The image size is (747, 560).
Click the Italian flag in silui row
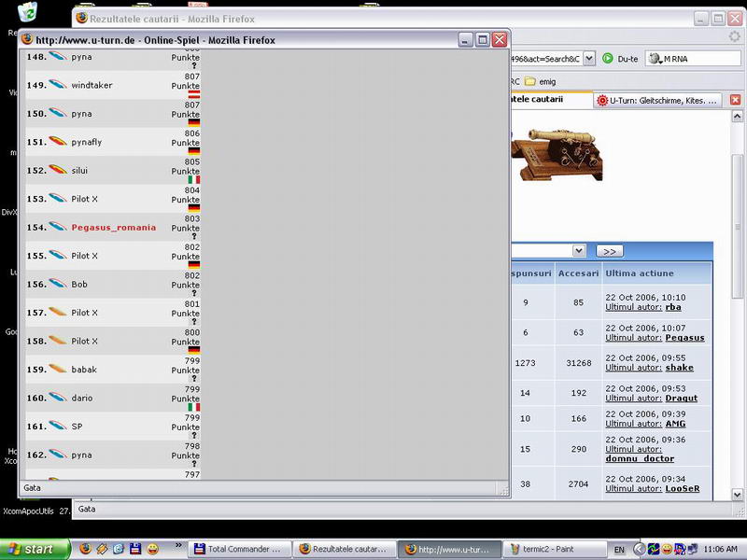tap(194, 179)
